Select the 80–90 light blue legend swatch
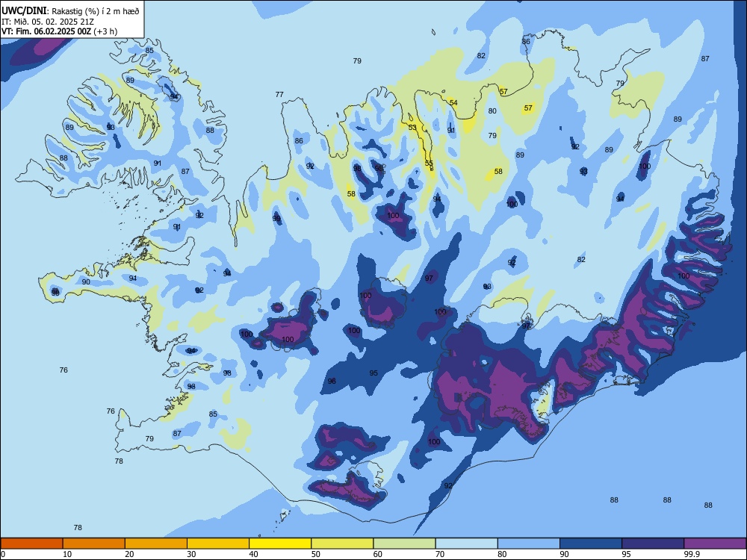 point(529,544)
